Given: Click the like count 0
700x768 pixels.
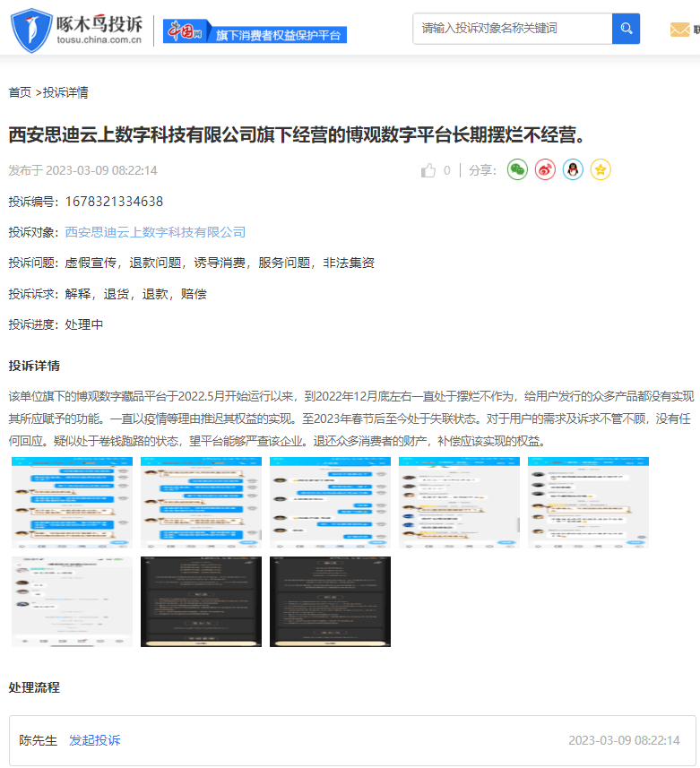Looking at the screenshot, I should 446,170.
